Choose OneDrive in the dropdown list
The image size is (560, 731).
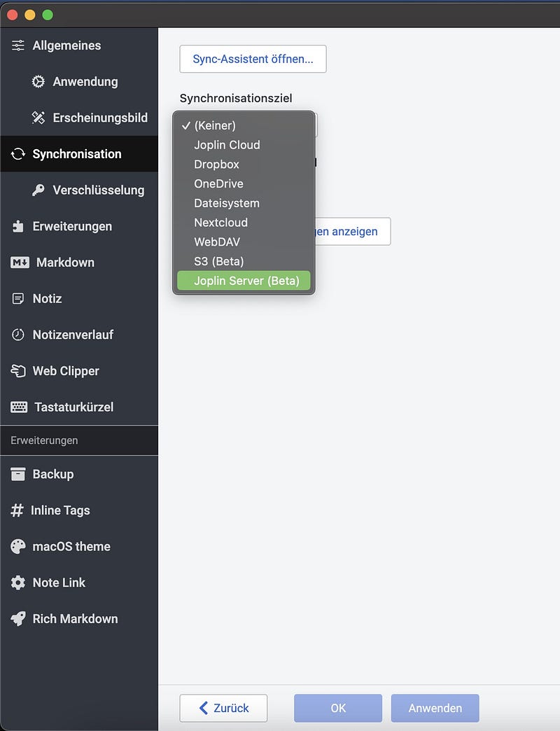coord(244,183)
